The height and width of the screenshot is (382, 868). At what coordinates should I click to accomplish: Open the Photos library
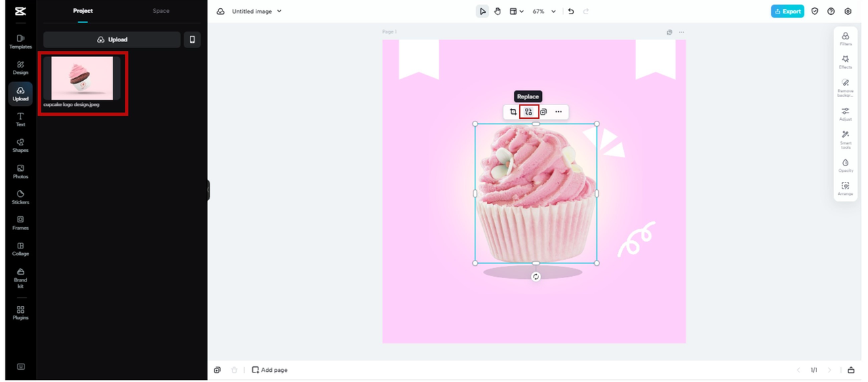click(20, 172)
